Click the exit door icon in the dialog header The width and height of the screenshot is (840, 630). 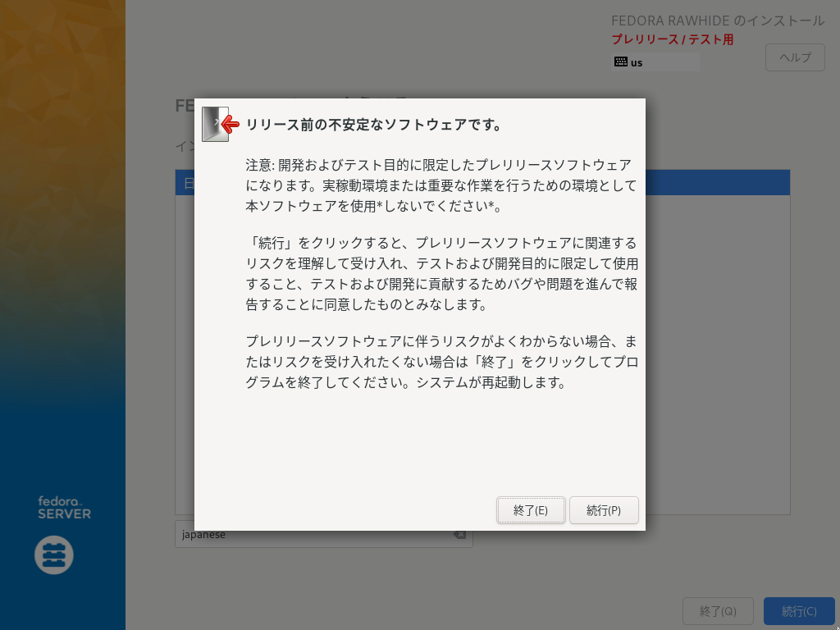[x=220, y=125]
